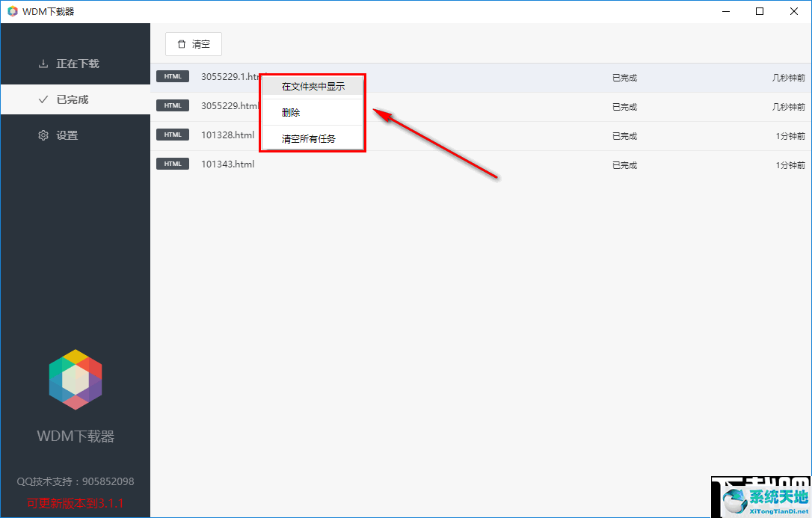Choose 删除 from the context menu
This screenshot has width=812, height=518.
pos(313,113)
